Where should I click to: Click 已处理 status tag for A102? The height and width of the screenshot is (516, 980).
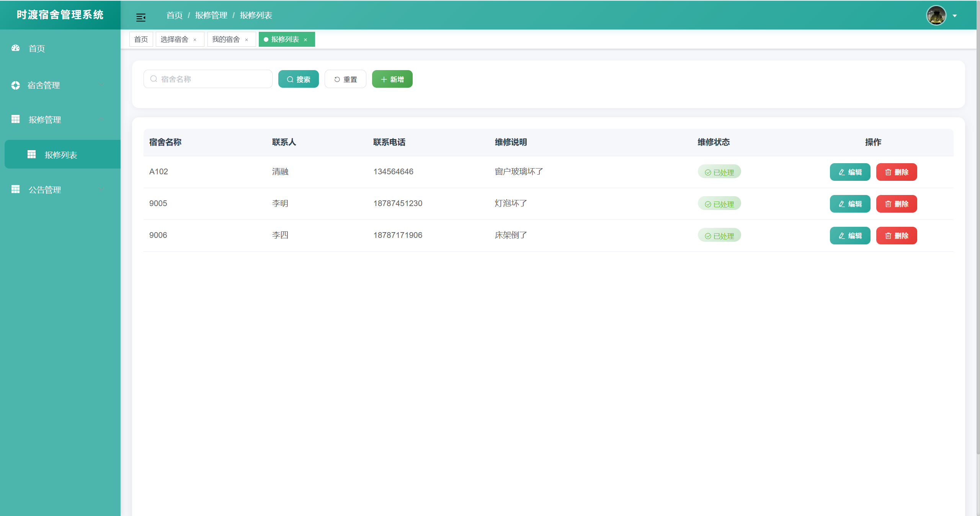719,172
